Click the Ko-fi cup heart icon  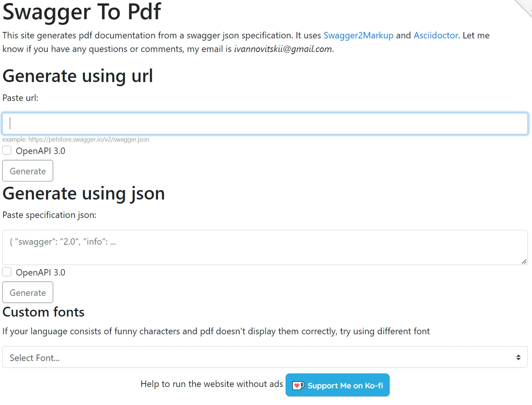[x=298, y=386]
